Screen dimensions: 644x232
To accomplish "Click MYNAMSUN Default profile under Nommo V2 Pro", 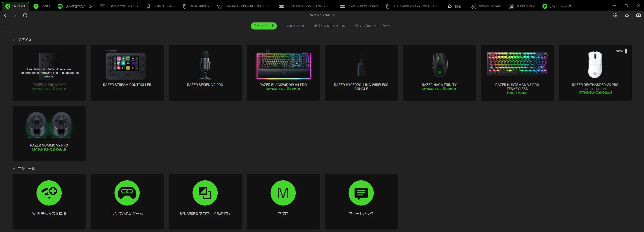I will point(49,150).
